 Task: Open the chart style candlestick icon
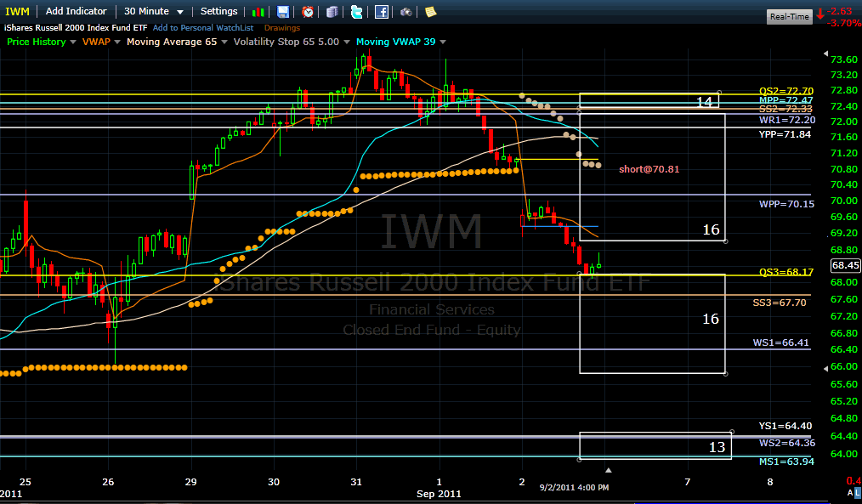(258, 12)
